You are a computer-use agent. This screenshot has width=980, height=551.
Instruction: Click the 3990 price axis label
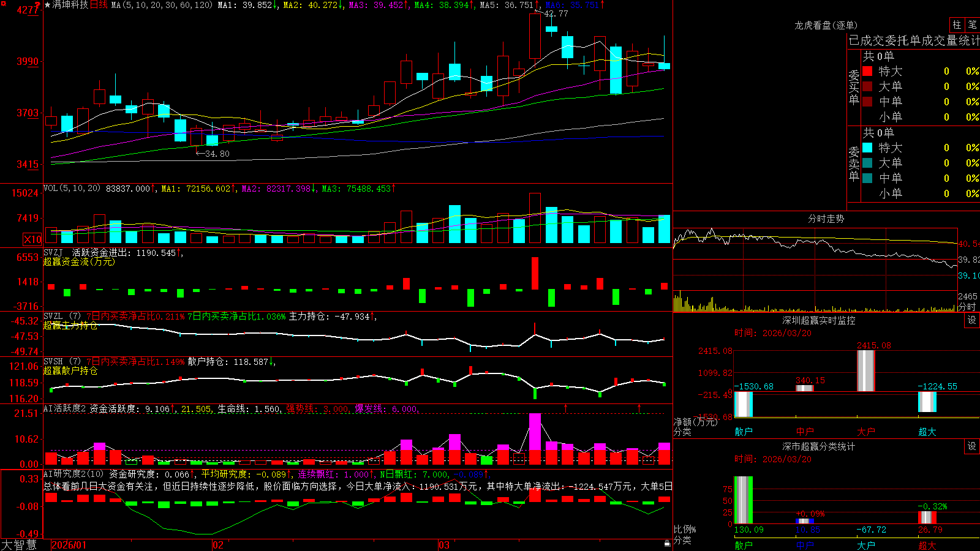coord(28,61)
